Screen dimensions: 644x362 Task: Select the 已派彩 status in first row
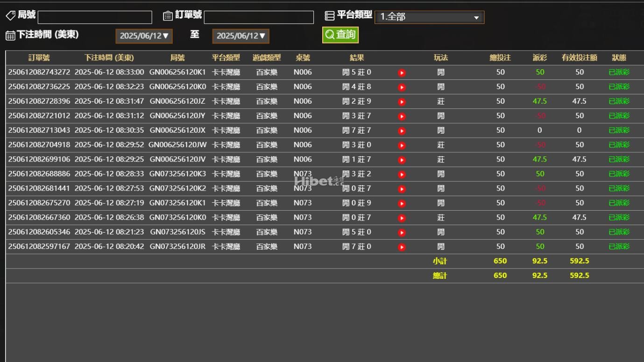[x=619, y=72]
